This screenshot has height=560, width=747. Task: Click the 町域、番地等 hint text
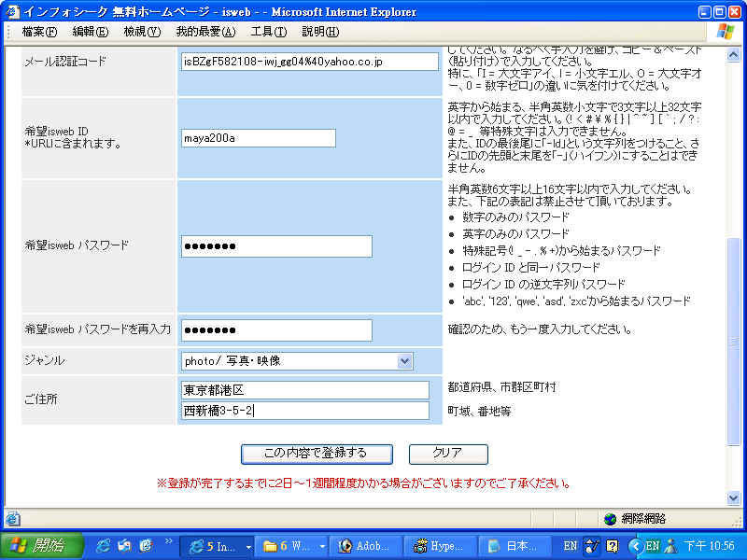(x=480, y=411)
